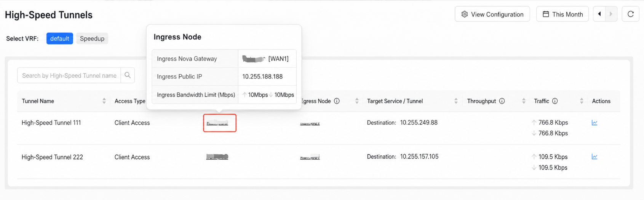Click the Ingress Node popup title
Screen dimensions: 644x200
[177, 37]
